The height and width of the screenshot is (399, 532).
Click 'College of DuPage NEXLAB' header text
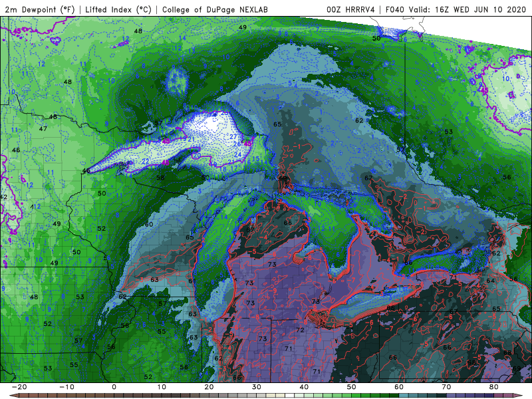pos(215,9)
